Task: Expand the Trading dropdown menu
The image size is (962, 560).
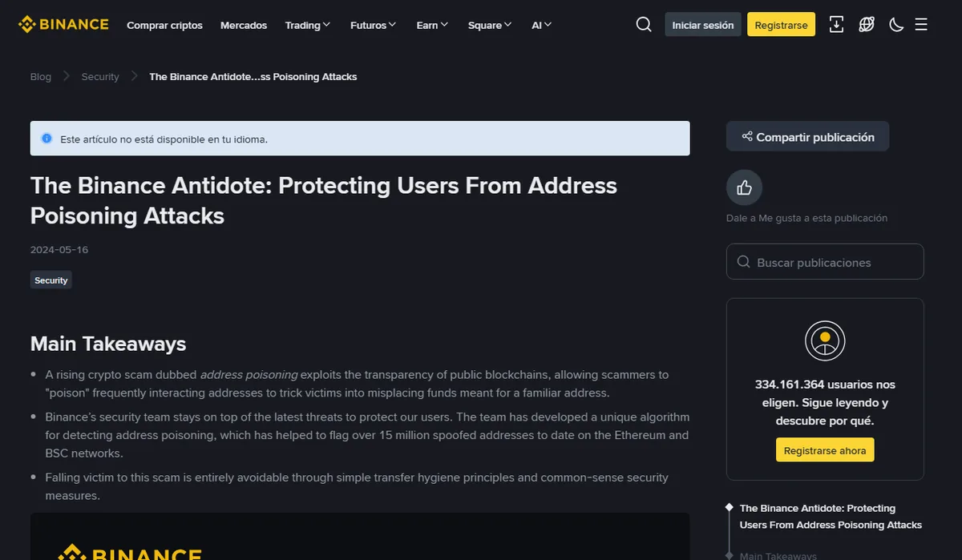Action: [x=308, y=26]
